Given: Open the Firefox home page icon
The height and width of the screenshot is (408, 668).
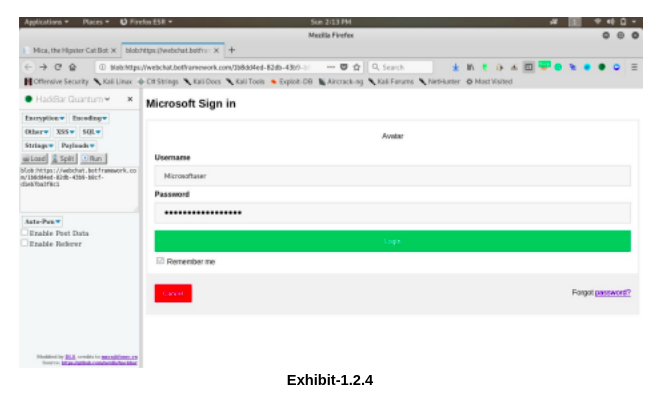Looking at the screenshot, I should [x=72, y=67].
